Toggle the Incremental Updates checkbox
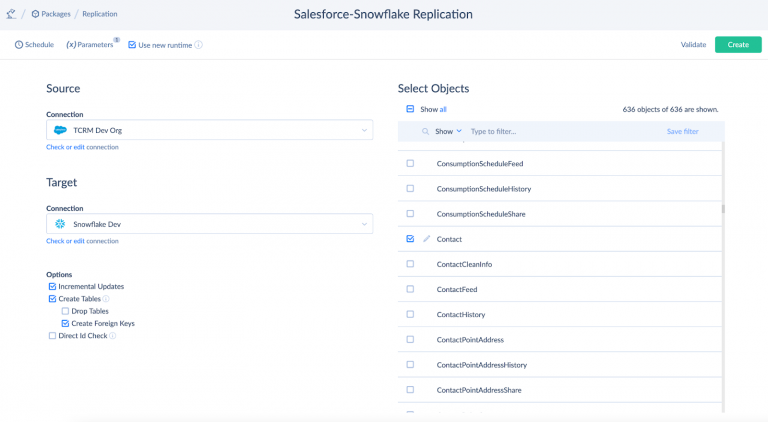 [53, 287]
